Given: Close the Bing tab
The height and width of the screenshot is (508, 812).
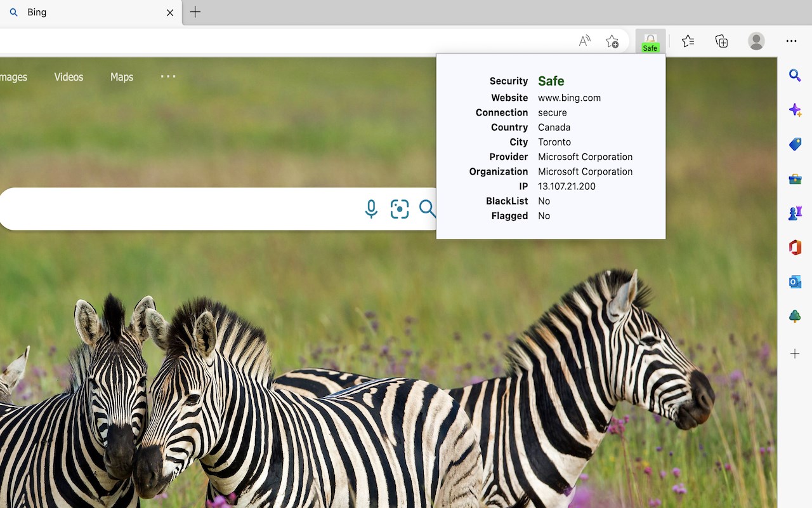Looking at the screenshot, I should 170,12.
